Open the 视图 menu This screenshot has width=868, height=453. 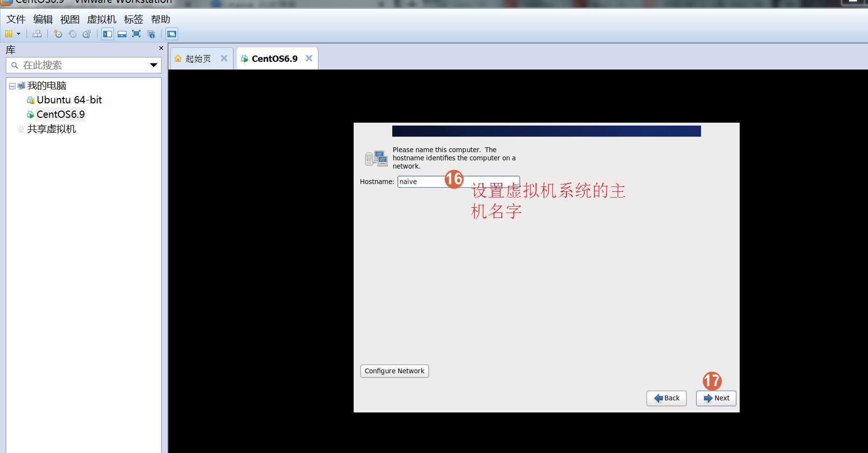point(70,19)
